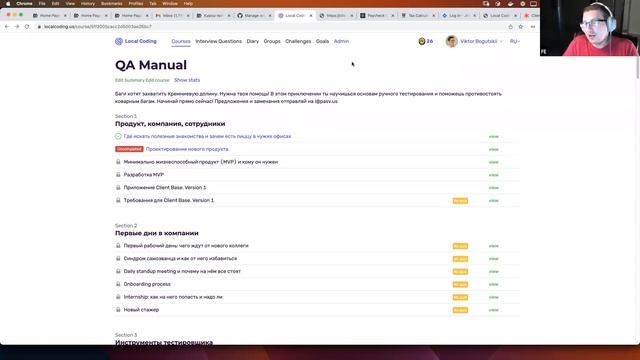Click lock icon beside Новый стажер
The height and width of the screenshot is (360, 640).
[118, 310]
